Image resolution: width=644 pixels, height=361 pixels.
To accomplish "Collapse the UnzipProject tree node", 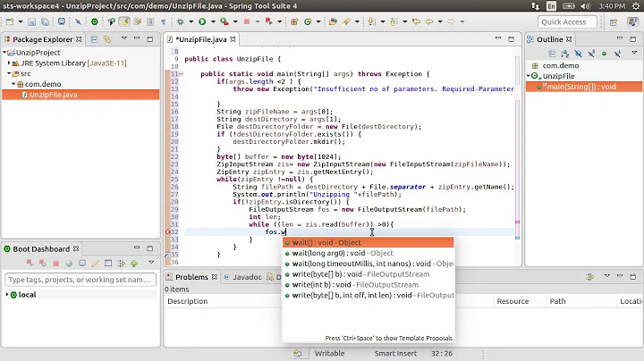I will 4,53.
